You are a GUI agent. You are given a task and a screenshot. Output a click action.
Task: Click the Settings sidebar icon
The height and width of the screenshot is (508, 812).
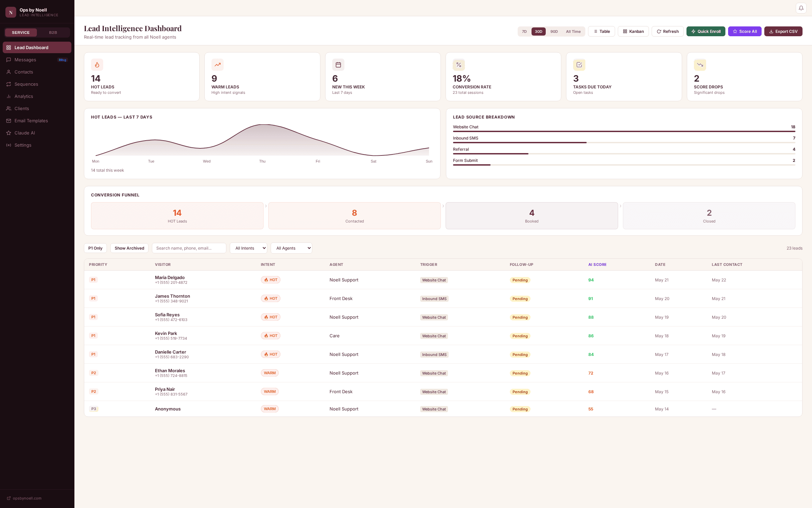click(x=9, y=145)
